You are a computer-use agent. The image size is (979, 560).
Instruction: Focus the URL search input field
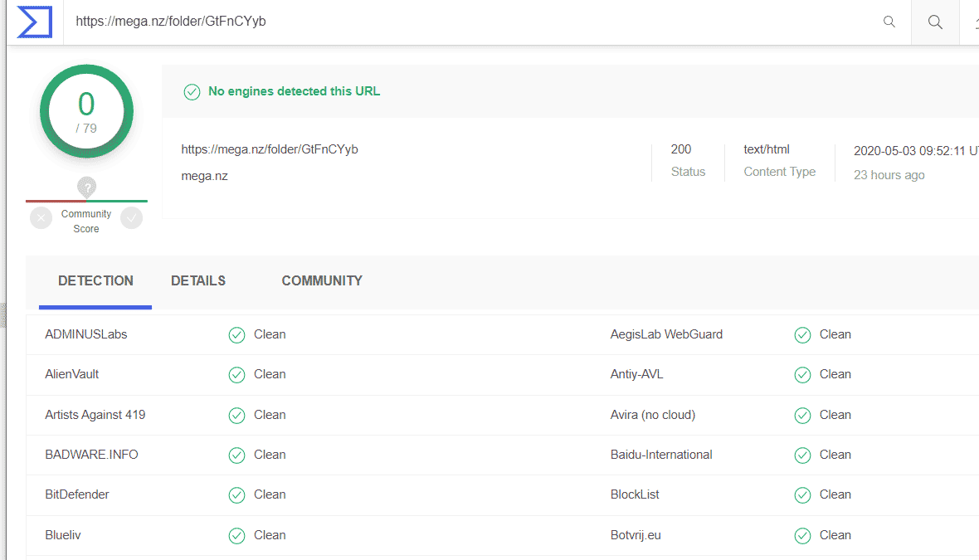[x=465, y=22]
